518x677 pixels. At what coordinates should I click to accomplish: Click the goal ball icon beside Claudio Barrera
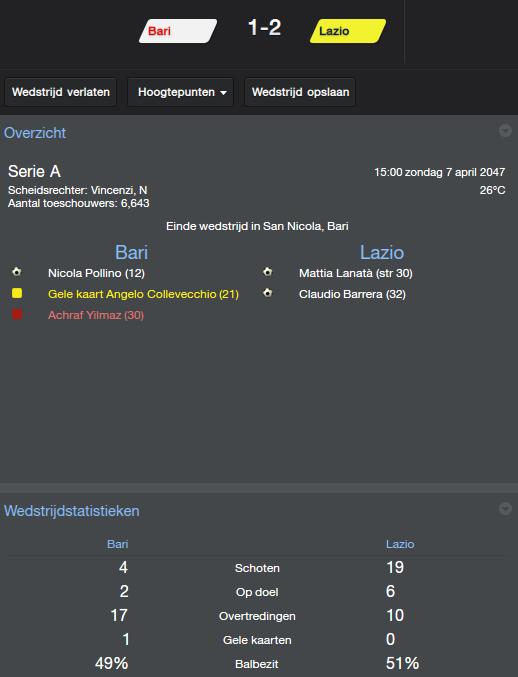pyautogui.click(x=268, y=294)
